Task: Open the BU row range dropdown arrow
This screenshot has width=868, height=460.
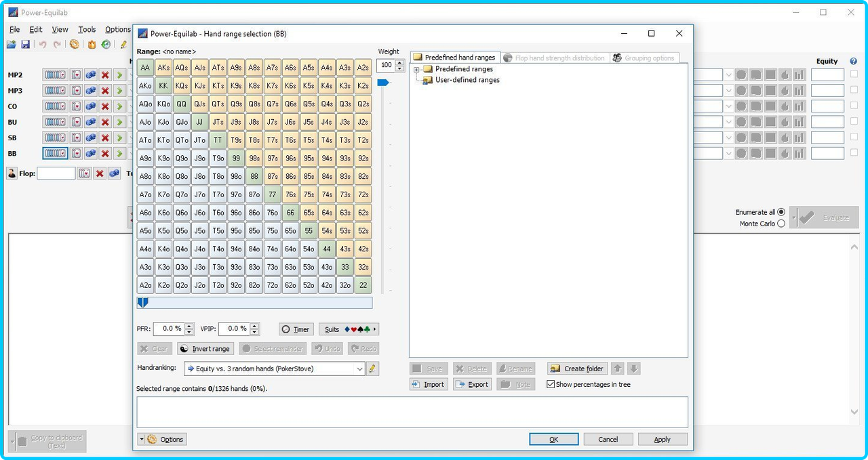Action: click(728, 122)
